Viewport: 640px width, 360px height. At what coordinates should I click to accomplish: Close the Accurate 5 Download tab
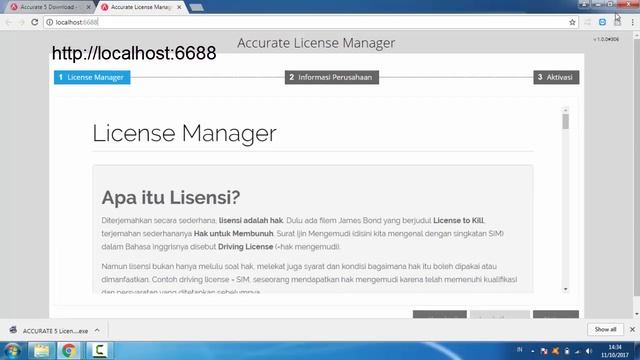tap(89, 7)
